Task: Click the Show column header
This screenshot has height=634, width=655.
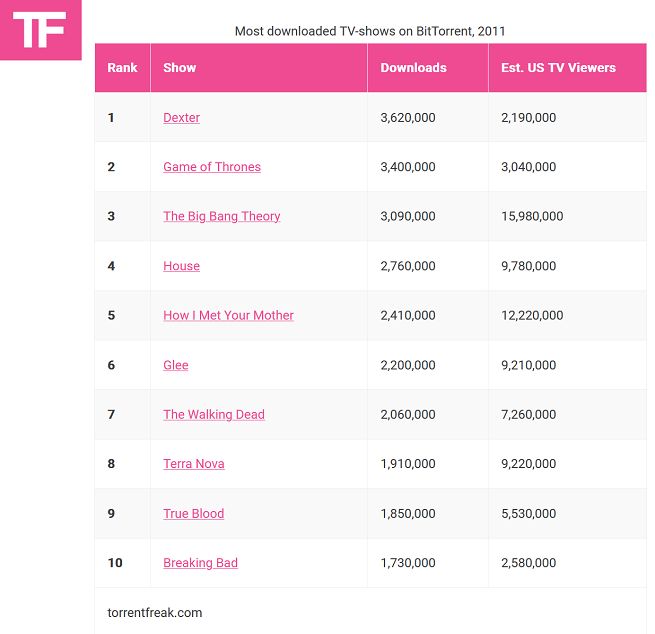Action: point(179,68)
